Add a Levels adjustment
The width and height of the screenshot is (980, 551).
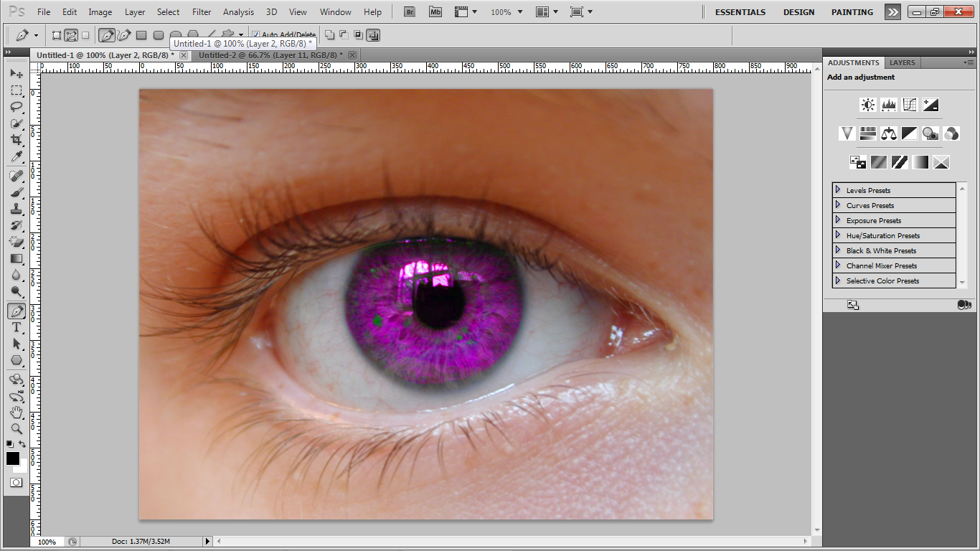(889, 105)
